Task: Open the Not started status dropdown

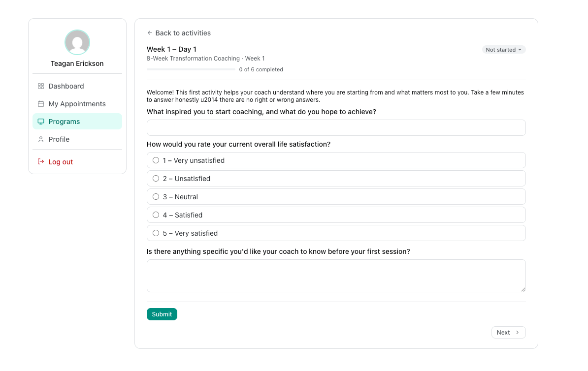Action: click(504, 50)
